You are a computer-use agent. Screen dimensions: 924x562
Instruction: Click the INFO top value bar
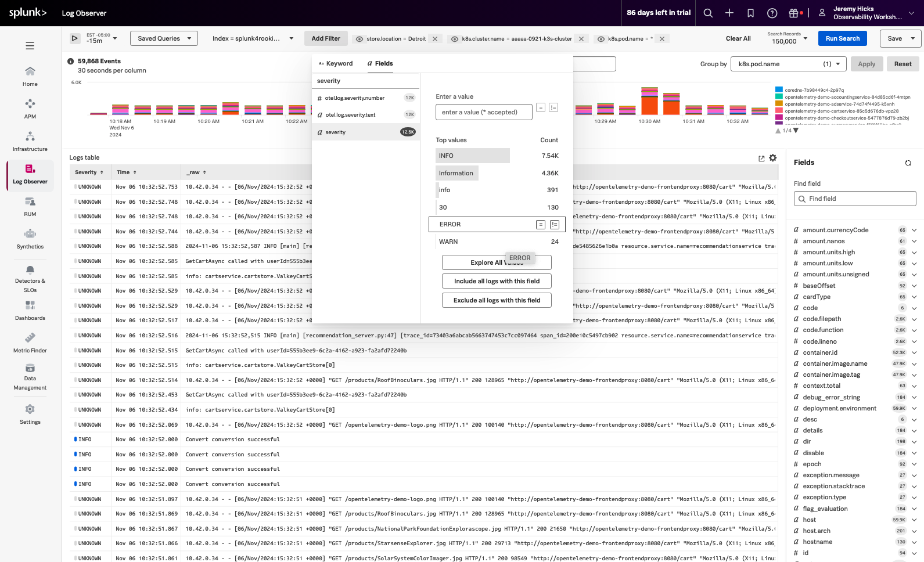472,156
